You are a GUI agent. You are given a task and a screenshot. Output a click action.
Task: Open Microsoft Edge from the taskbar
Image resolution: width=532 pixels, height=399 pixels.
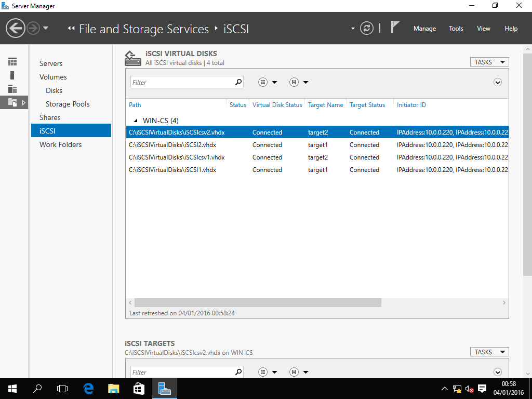(88, 388)
